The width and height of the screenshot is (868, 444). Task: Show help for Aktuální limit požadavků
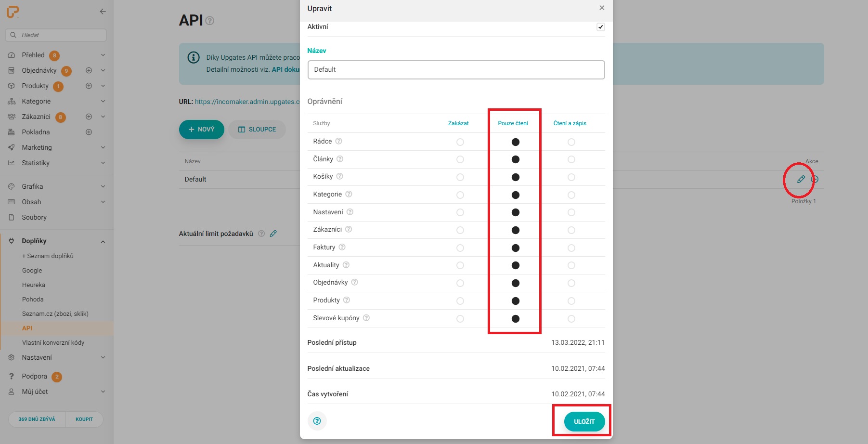pos(261,234)
